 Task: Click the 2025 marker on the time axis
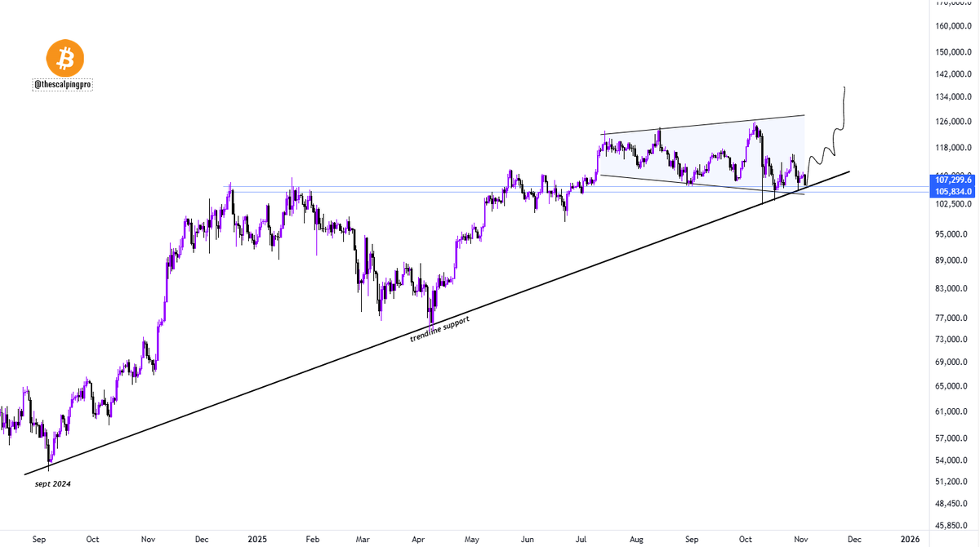[256, 540]
